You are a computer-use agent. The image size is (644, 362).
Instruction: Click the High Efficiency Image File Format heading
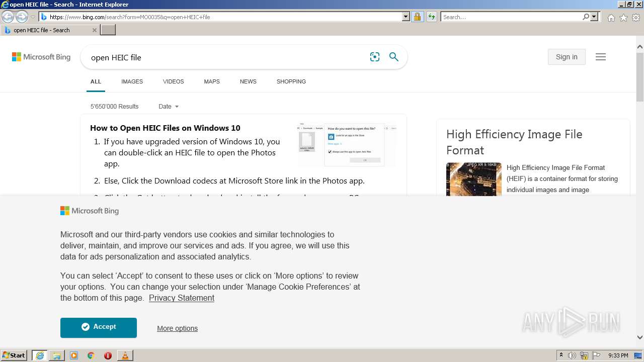click(514, 142)
